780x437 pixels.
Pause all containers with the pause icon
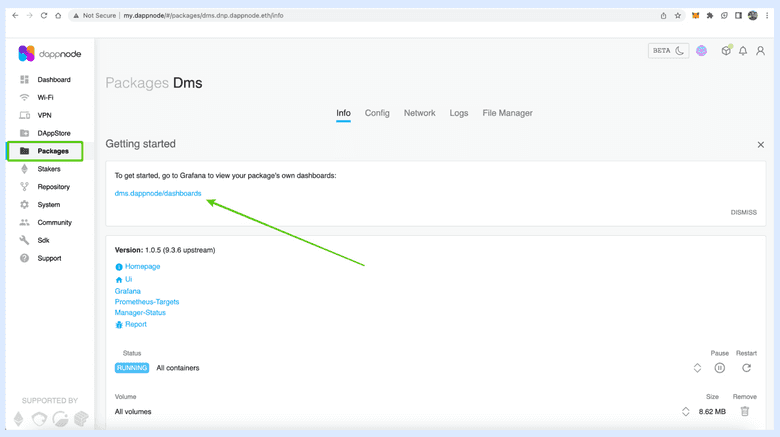click(719, 368)
